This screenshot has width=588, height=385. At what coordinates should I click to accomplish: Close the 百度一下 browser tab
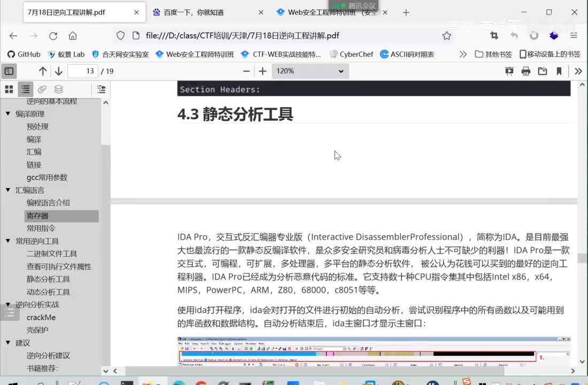click(261, 12)
